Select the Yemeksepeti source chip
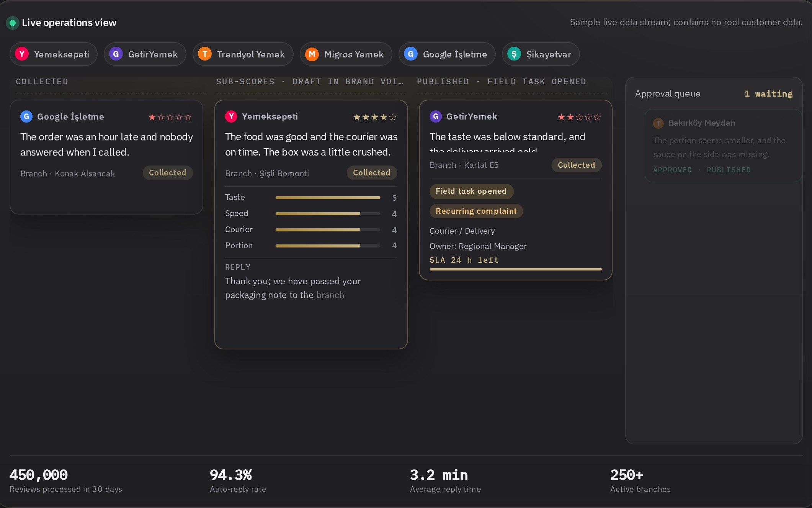 coord(54,54)
